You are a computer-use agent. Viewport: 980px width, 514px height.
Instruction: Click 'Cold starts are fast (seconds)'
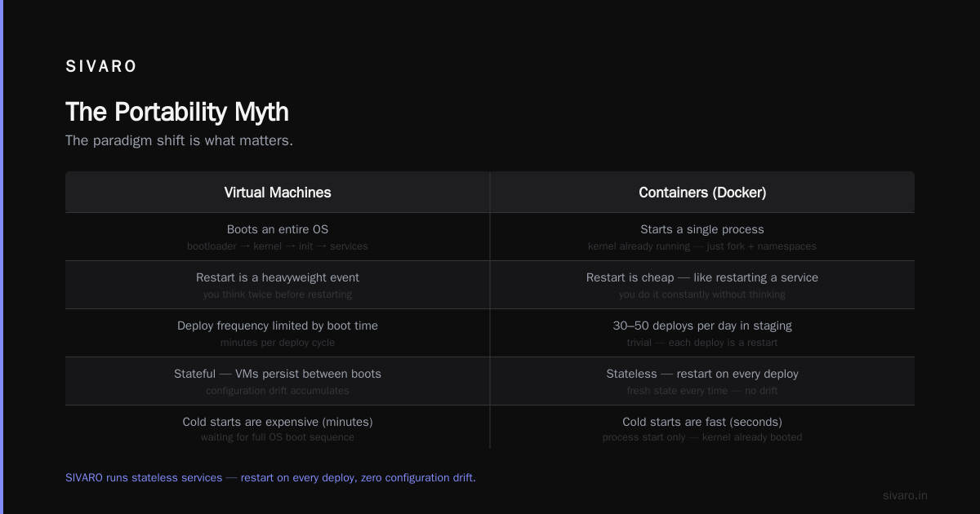[702, 422]
